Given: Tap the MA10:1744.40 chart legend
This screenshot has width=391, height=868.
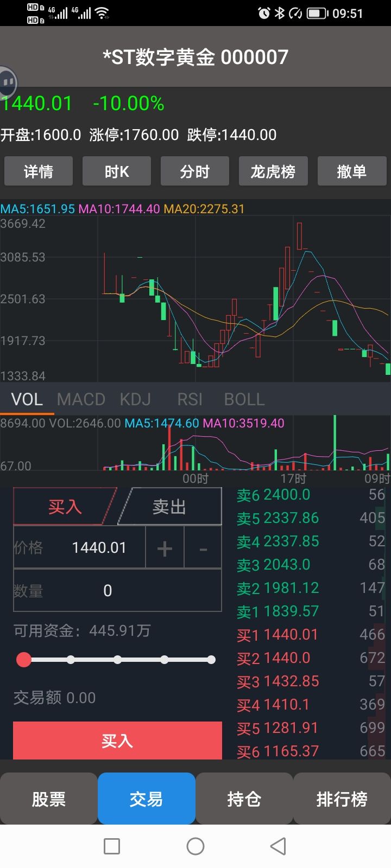Looking at the screenshot, I should pos(119,209).
